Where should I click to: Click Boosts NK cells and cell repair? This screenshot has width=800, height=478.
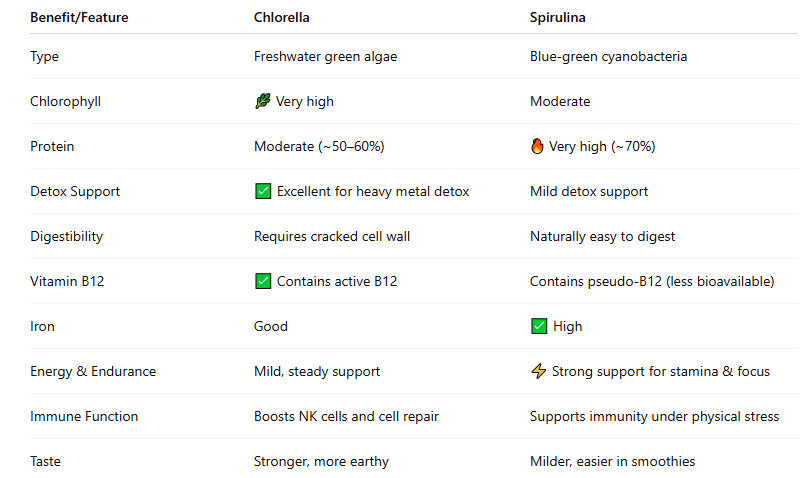pyautogui.click(x=346, y=416)
